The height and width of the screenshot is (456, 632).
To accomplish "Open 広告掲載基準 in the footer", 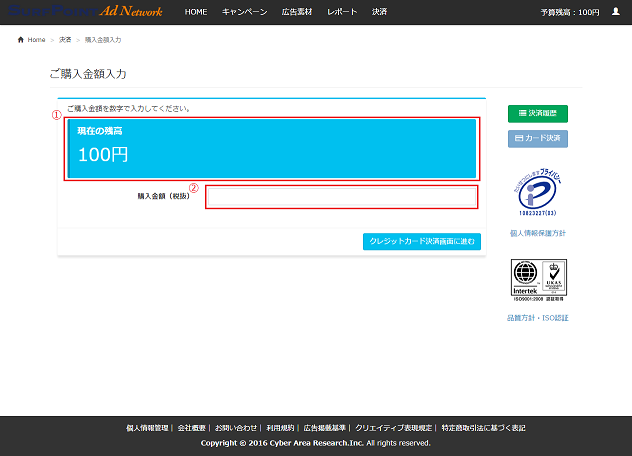I will (324, 428).
